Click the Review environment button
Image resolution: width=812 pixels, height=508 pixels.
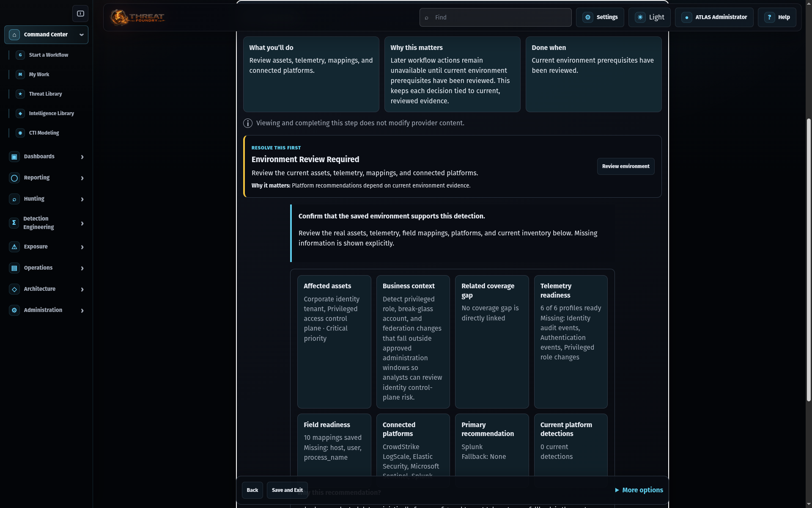pos(625,166)
